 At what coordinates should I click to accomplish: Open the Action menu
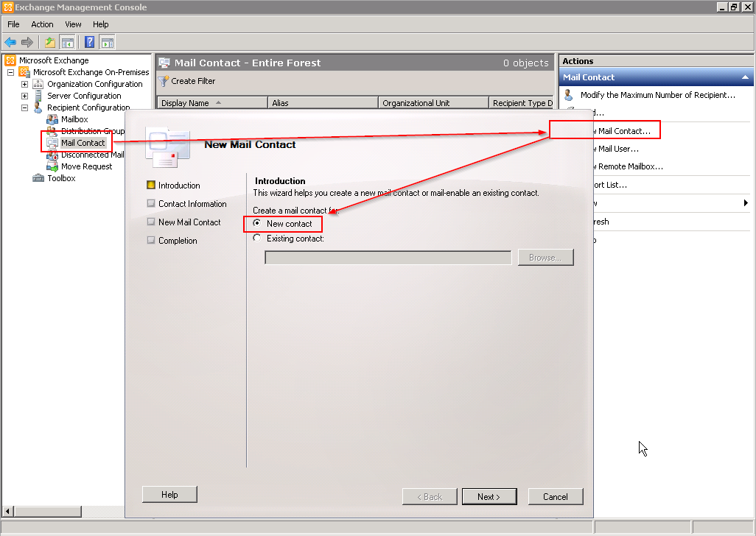[x=42, y=24]
